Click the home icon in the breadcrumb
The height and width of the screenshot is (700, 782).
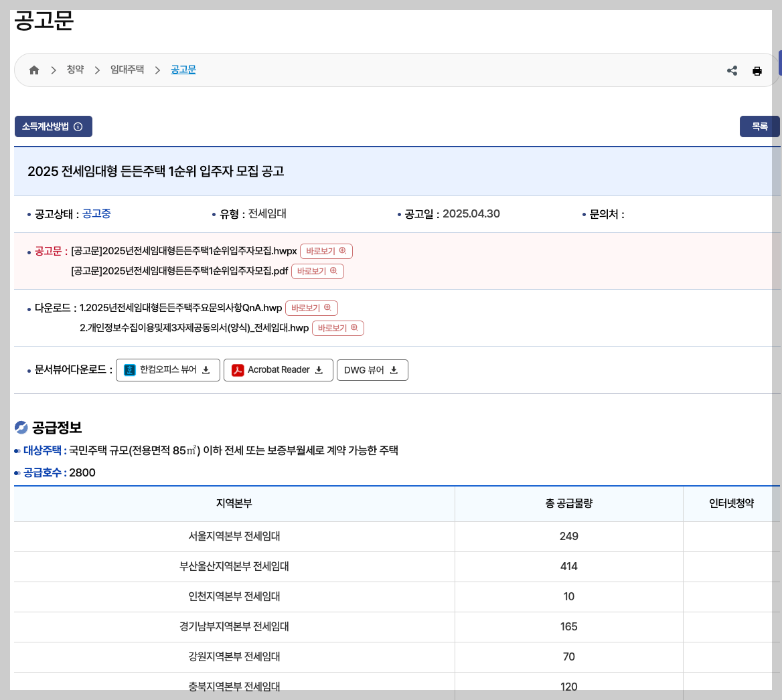point(34,69)
